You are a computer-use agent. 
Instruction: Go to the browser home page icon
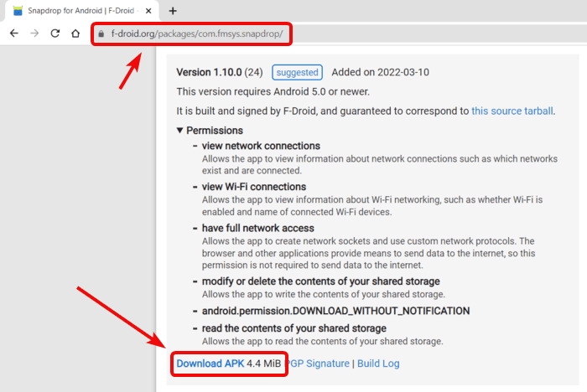75,34
